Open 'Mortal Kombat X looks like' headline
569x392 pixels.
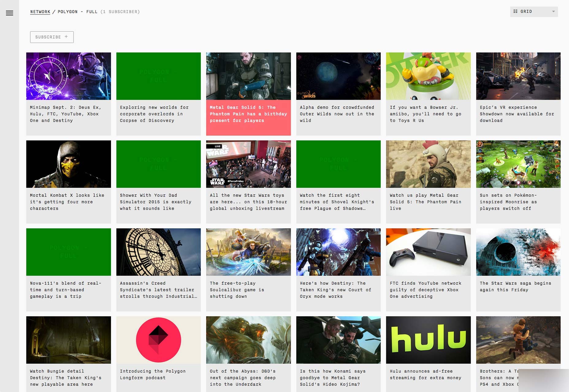pos(67,202)
